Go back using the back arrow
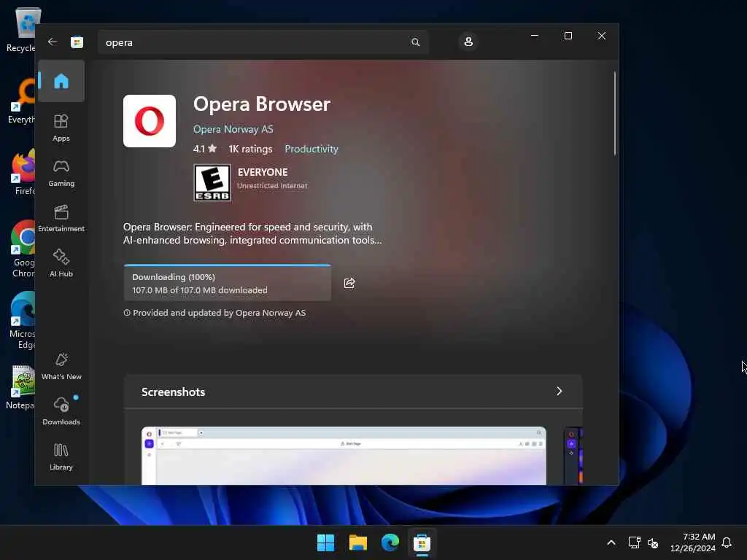747x560 pixels. pos(53,42)
